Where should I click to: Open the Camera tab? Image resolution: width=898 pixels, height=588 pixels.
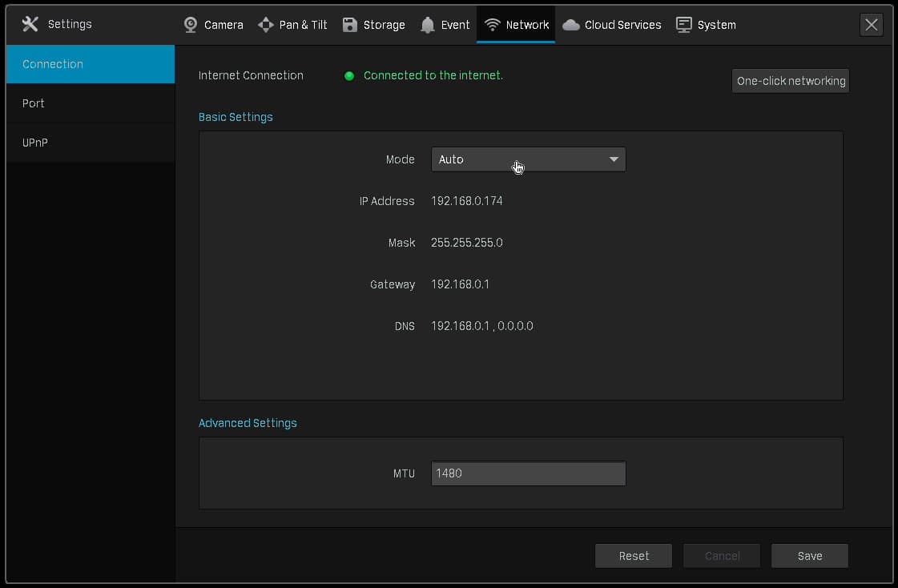click(x=214, y=25)
